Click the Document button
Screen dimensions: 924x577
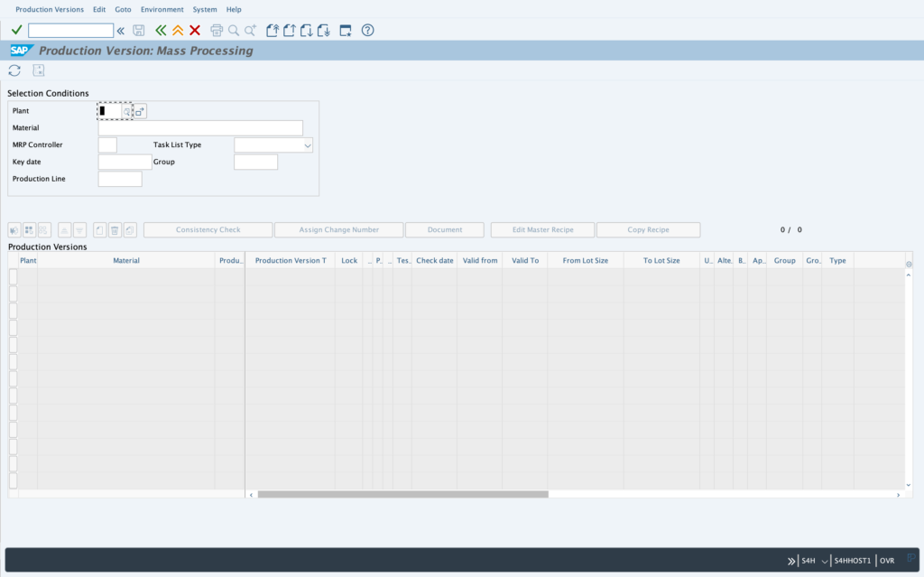(x=445, y=230)
